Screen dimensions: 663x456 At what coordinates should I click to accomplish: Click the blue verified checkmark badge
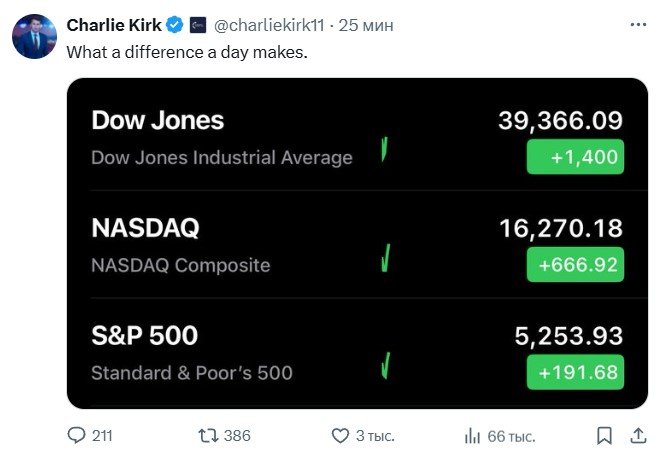pyautogui.click(x=174, y=24)
